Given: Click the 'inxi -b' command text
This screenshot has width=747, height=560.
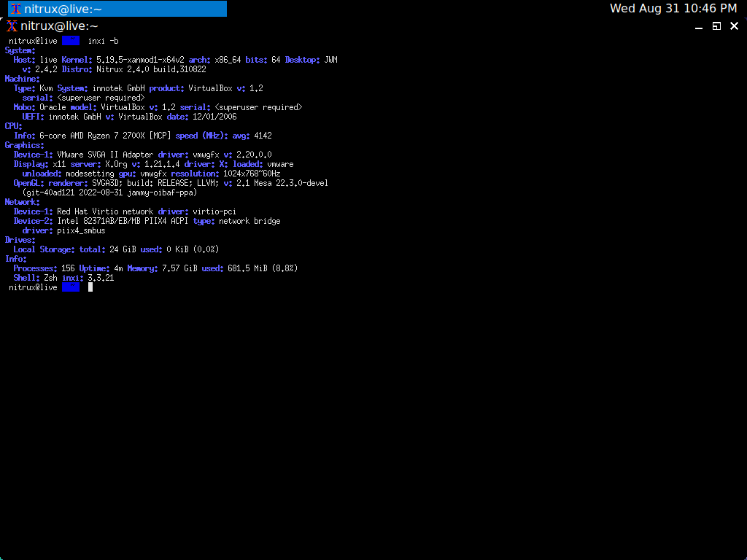Looking at the screenshot, I should point(103,41).
